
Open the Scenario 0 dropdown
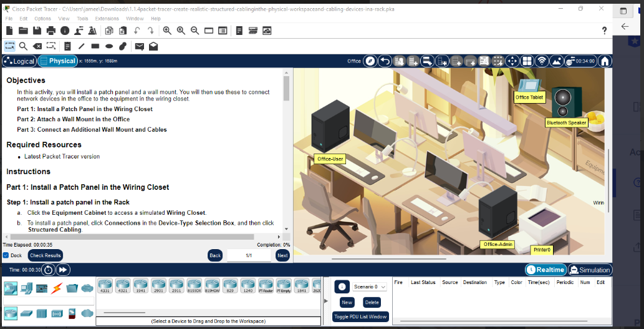coord(370,287)
